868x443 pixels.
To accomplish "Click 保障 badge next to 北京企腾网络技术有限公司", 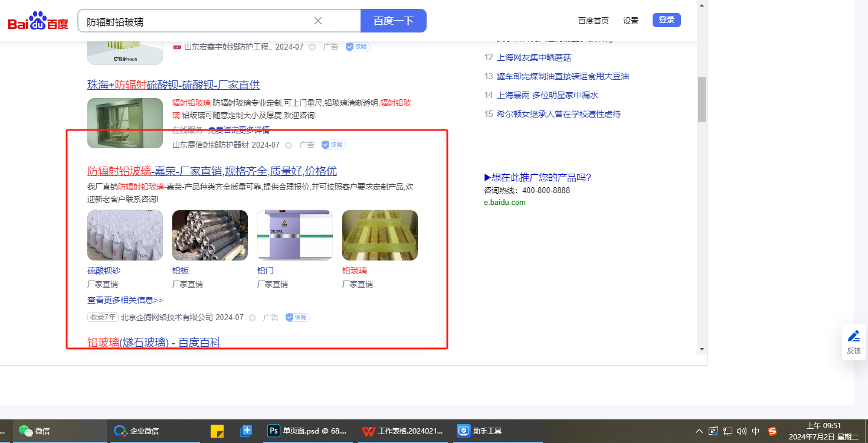I will [298, 317].
